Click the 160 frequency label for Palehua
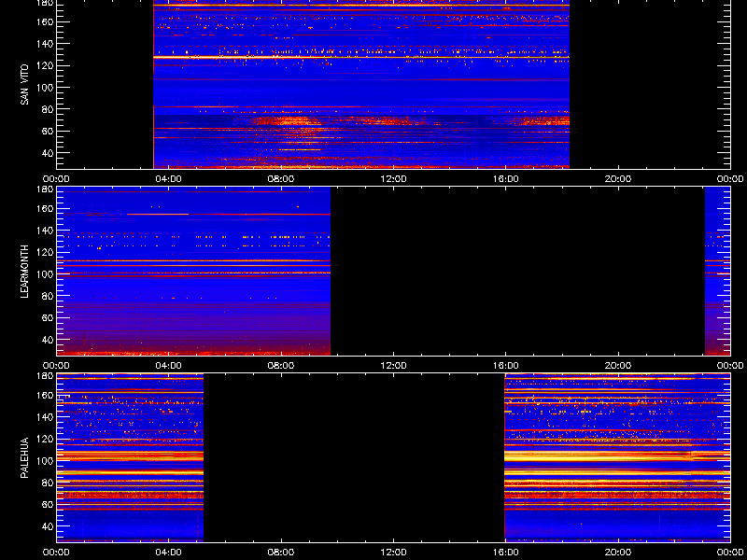This screenshot has height=560, width=747. (45, 395)
